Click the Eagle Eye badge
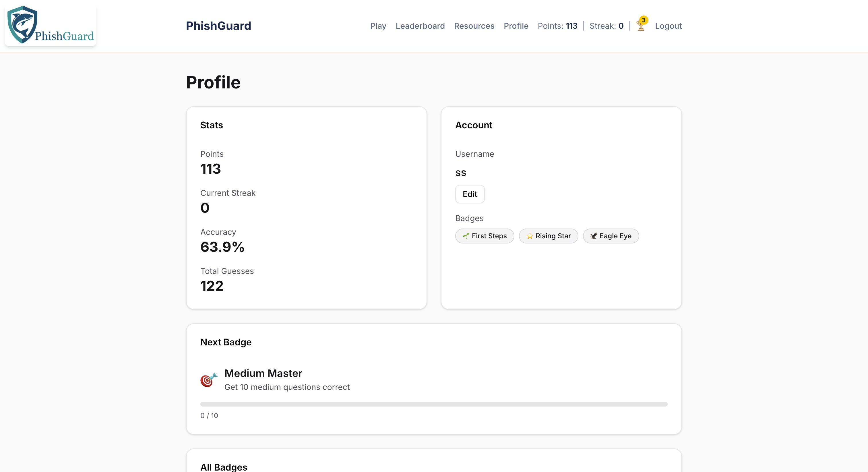 coord(611,236)
